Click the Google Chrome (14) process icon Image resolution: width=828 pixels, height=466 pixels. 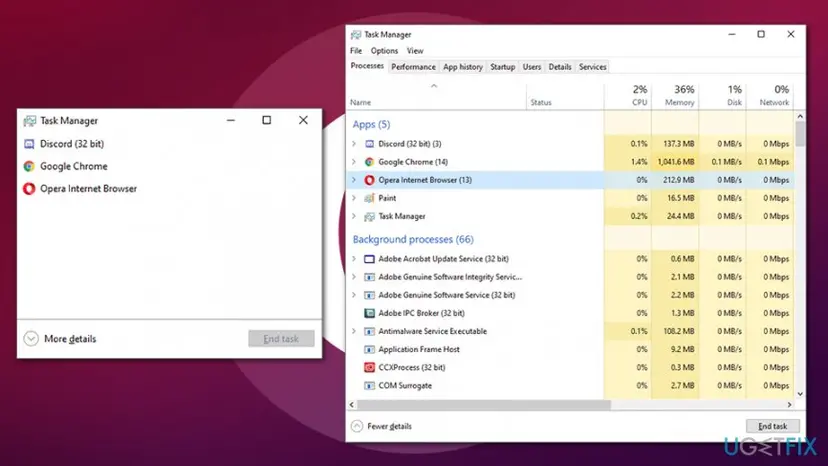click(x=370, y=162)
